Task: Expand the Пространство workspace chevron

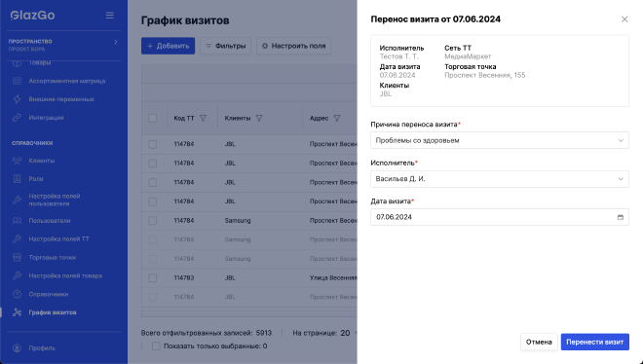Action: (116, 42)
